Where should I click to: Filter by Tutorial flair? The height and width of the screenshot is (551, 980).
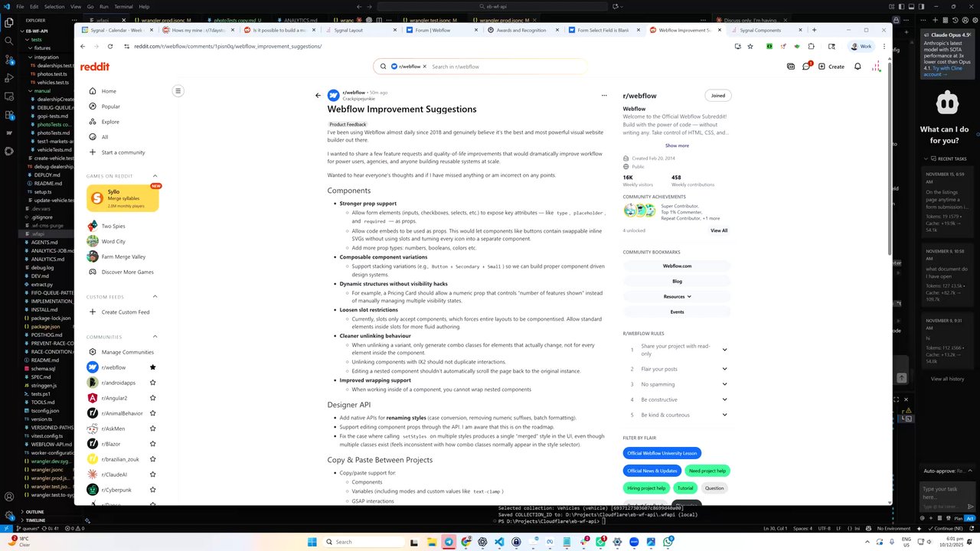pos(685,487)
